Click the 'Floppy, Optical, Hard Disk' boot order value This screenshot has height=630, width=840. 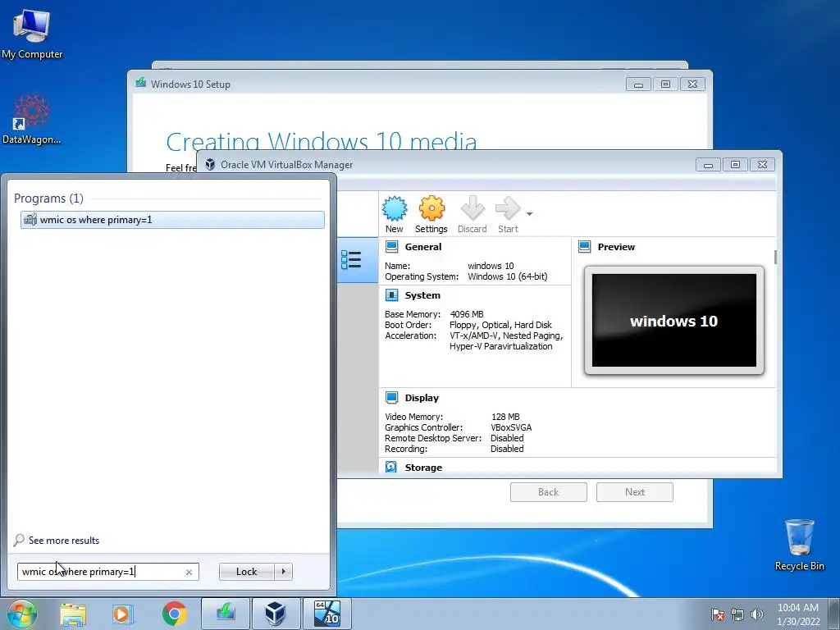pos(500,325)
